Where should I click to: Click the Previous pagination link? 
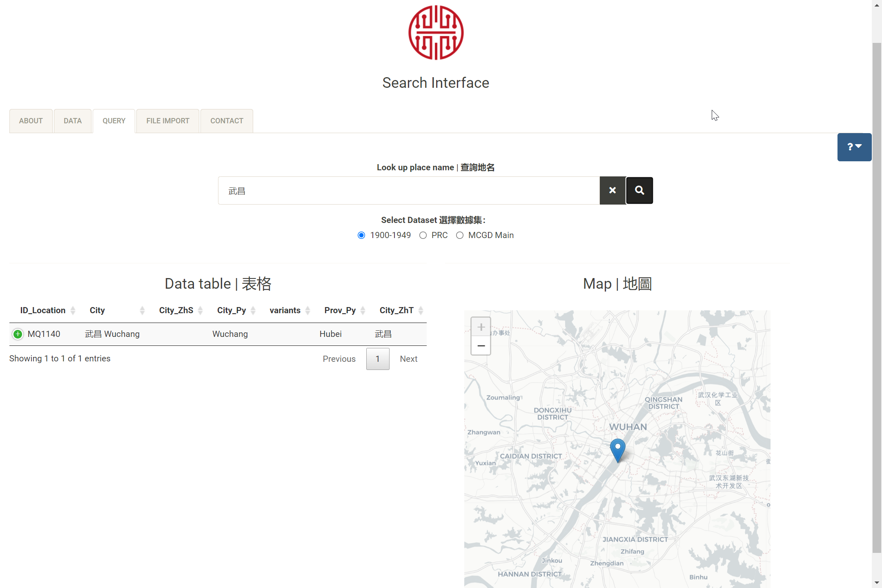coord(339,359)
